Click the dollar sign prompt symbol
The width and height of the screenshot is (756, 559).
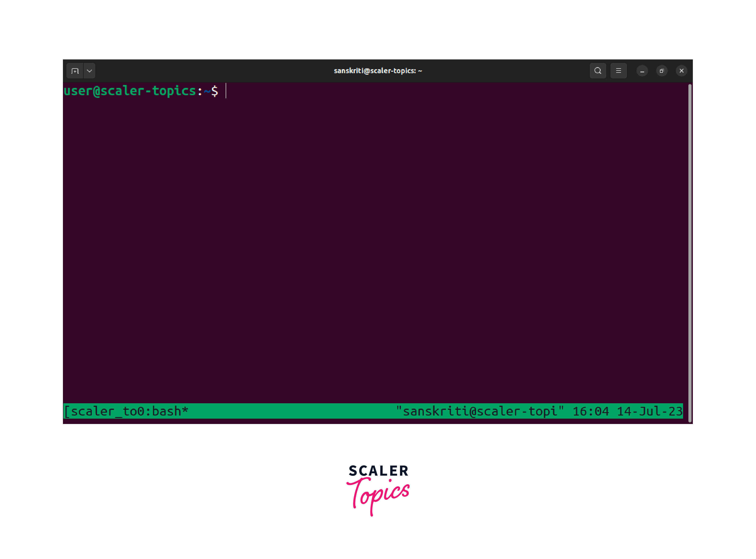tap(214, 91)
